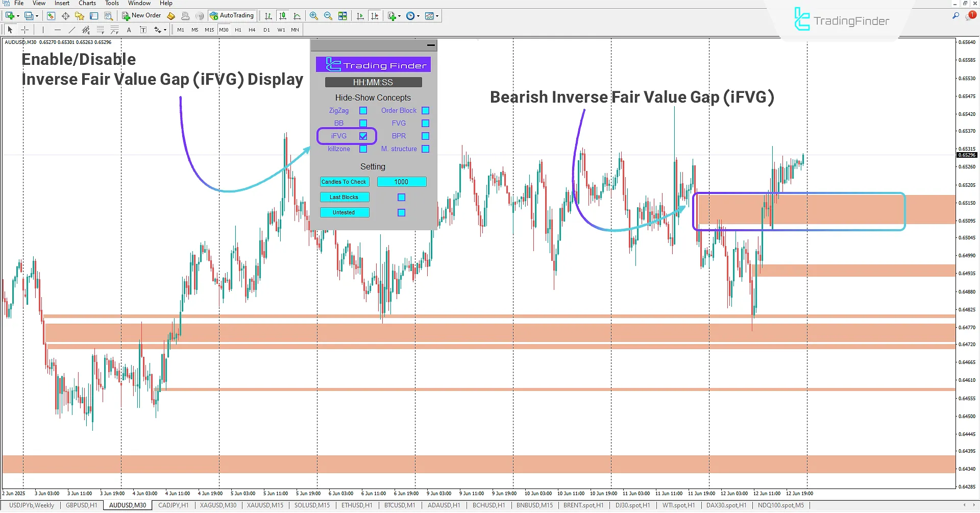Click the zoom in magnifier icon
The width and height of the screenshot is (980, 513).
(x=313, y=16)
